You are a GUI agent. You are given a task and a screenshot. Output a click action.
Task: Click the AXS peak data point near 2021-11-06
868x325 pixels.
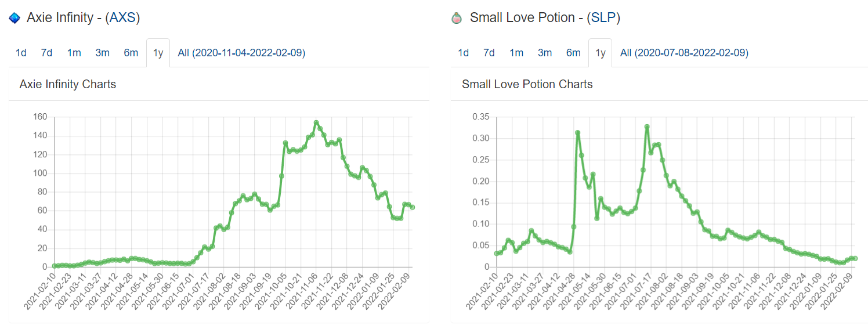(x=316, y=122)
